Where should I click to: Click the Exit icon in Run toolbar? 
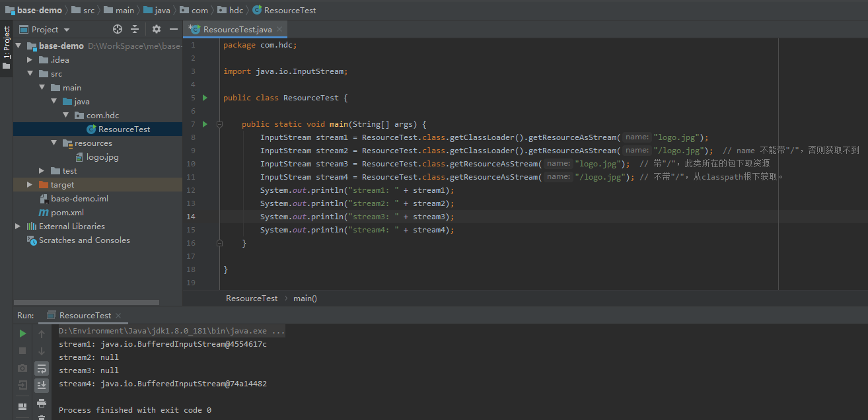[22, 385]
